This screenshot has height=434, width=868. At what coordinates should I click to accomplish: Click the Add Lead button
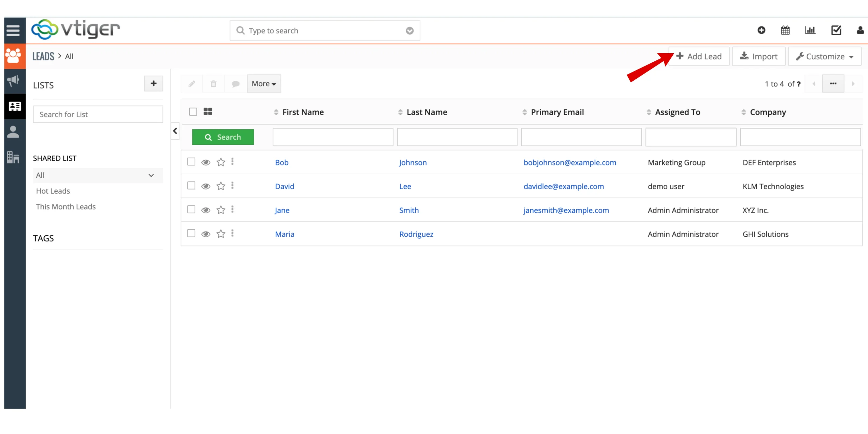(699, 57)
